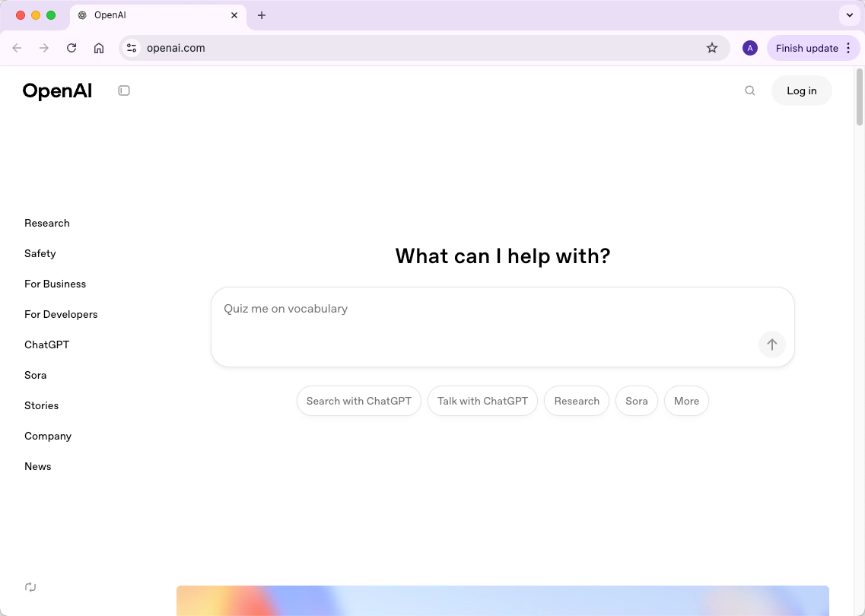
Task: Click the Log in button
Action: [802, 90]
